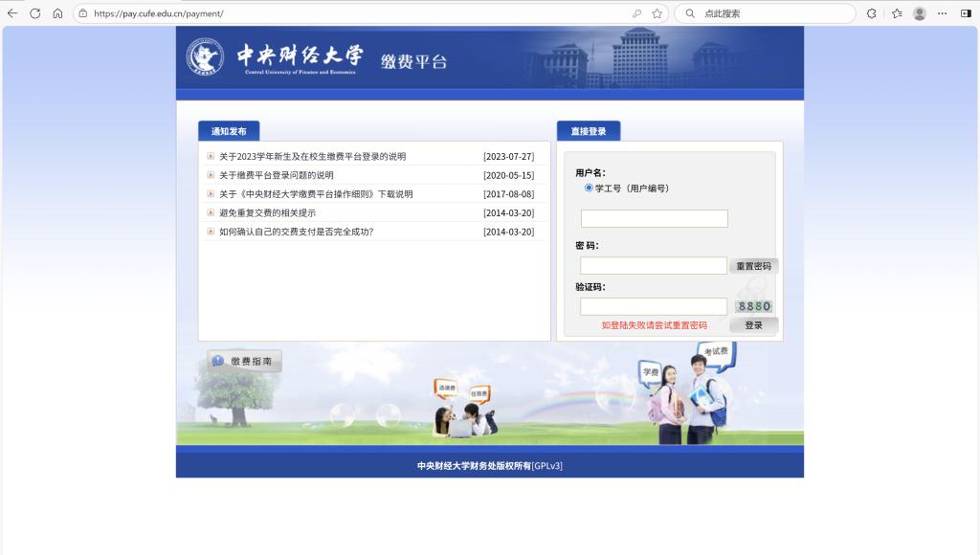
Task: Add this page to favorites with the star icon
Action: pos(657,13)
